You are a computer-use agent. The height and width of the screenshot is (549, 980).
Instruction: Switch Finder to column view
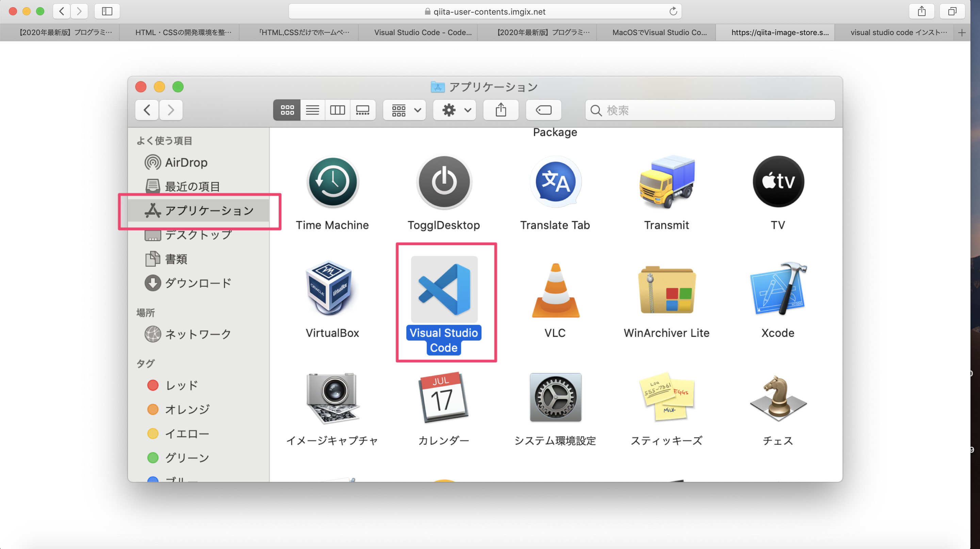tap(338, 110)
